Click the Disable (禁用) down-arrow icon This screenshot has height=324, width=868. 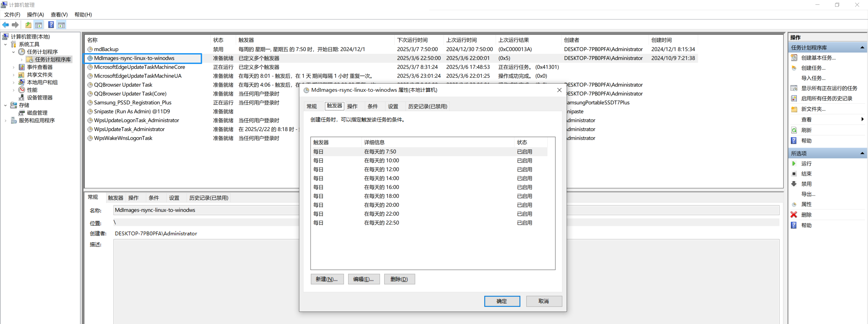[x=794, y=184]
